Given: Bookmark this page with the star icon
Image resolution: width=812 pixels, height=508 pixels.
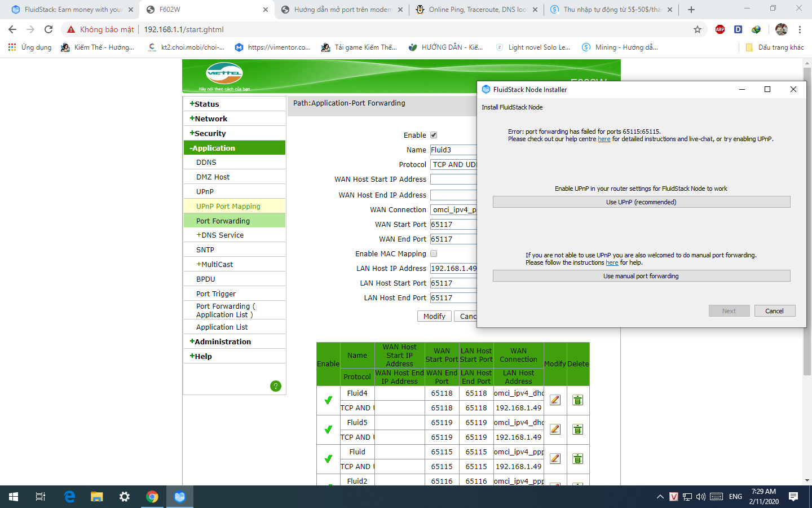Looking at the screenshot, I should tap(698, 29).
